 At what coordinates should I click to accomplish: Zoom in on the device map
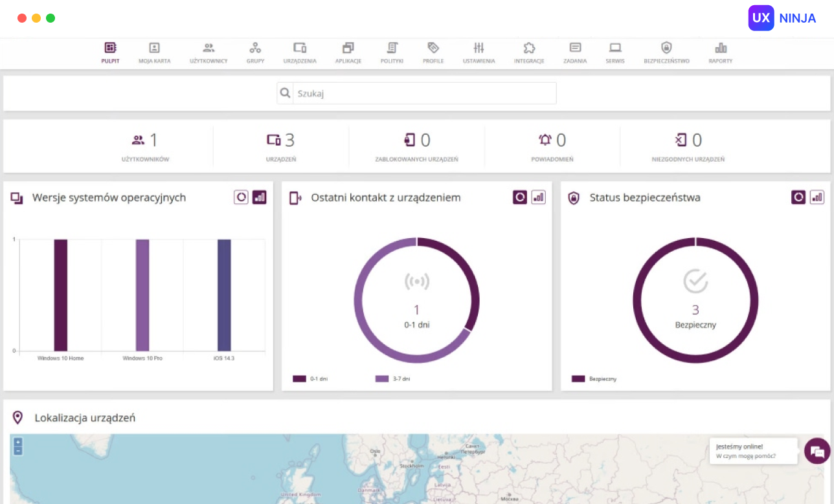pos(18,443)
